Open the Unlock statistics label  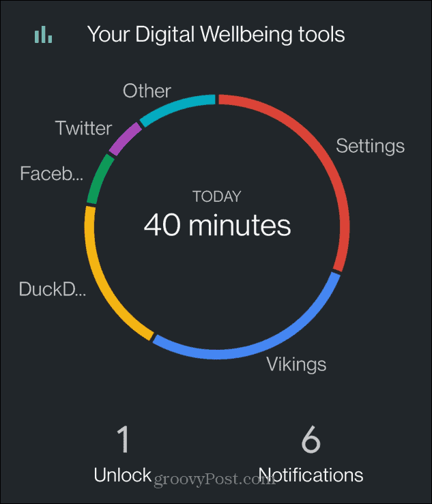tap(123, 475)
